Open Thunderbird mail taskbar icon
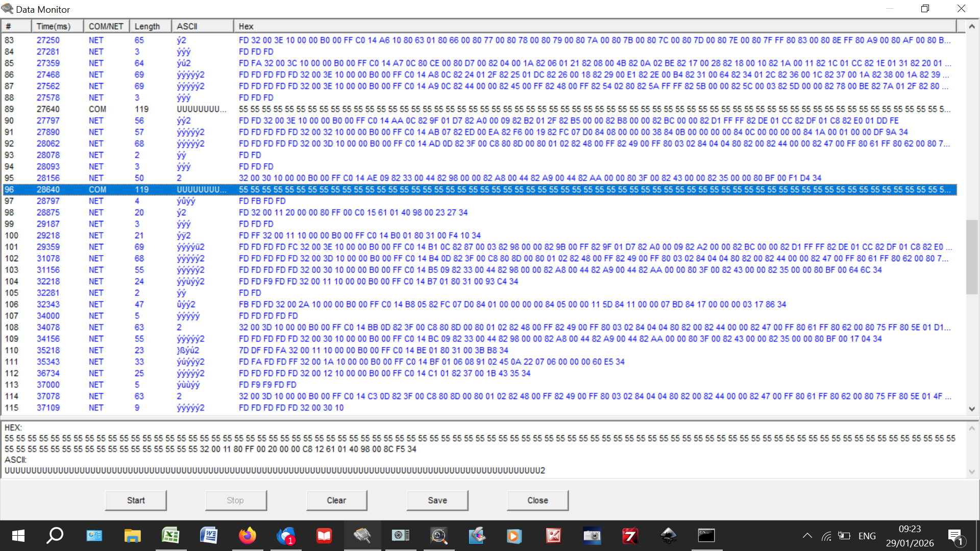980x551 pixels. point(286,536)
